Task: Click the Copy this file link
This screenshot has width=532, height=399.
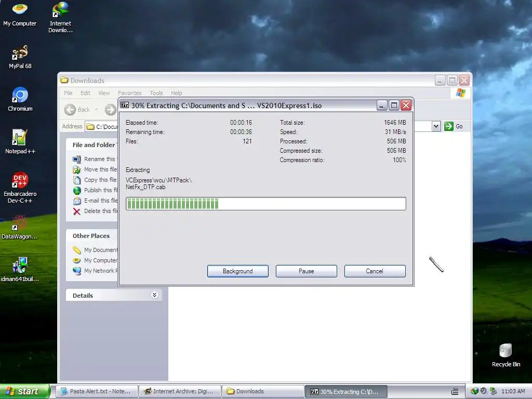Action: tap(100, 180)
